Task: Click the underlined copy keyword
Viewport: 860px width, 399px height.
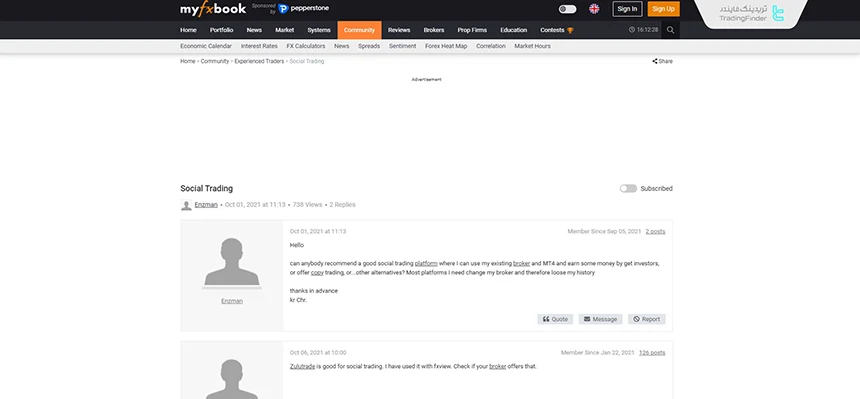Action: (x=317, y=272)
